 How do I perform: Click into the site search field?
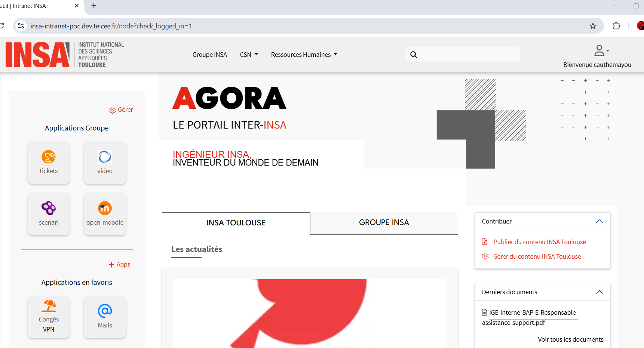467,55
